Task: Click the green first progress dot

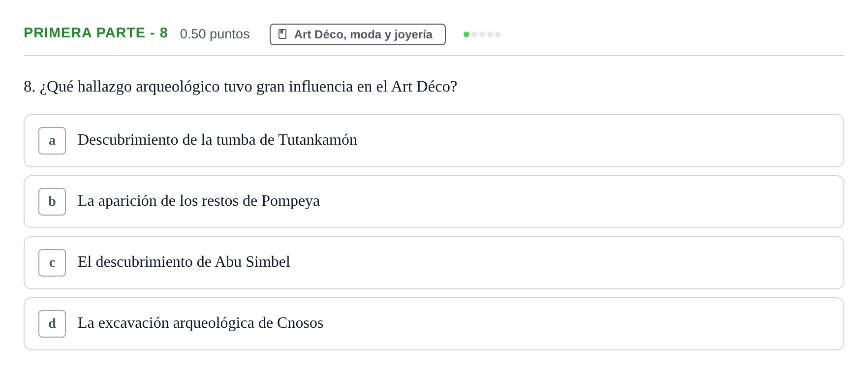Action: click(x=466, y=34)
